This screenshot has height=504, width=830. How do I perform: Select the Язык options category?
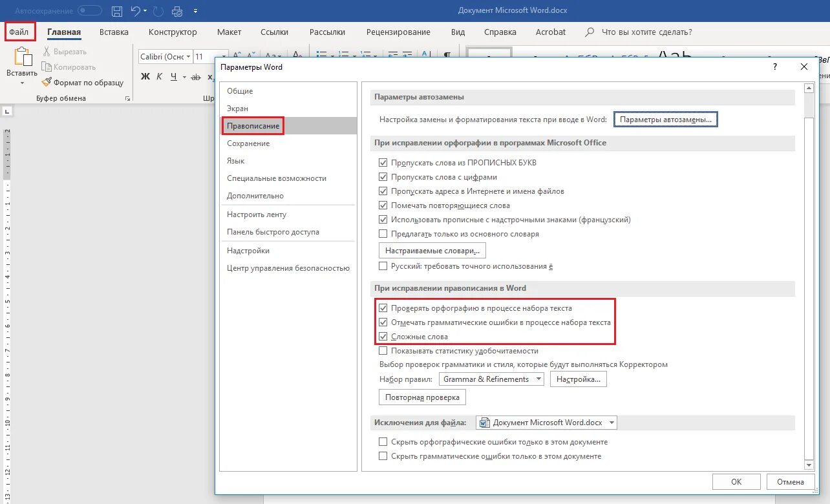288,161
